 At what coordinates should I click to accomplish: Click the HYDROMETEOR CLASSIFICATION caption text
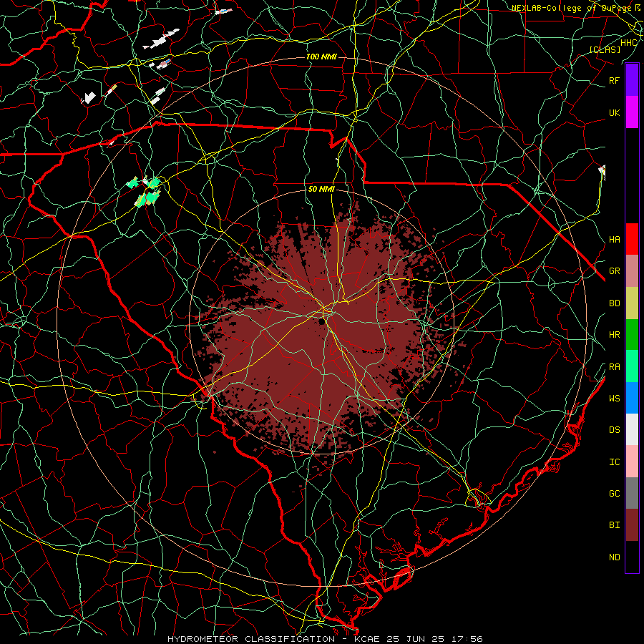click(251, 639)
